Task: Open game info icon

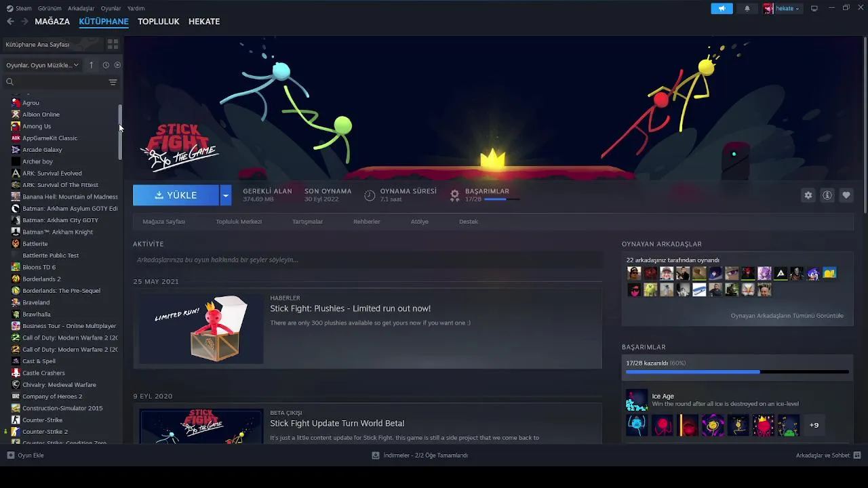Action: click(827, 195)
